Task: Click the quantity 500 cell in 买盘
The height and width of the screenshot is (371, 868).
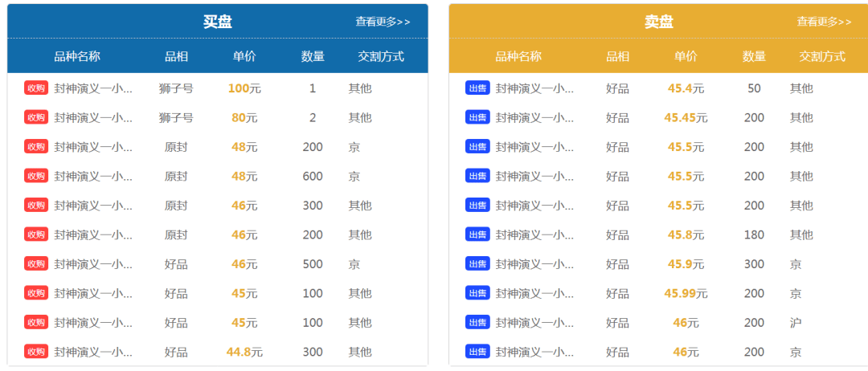Action: click(x=313, y=263)
